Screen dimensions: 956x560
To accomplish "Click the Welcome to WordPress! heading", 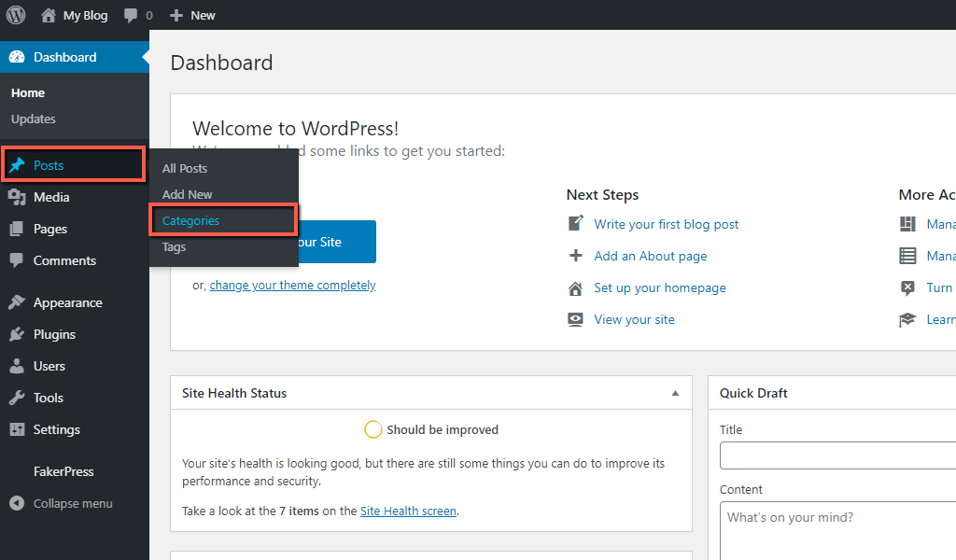I will (x=295, y=129).
